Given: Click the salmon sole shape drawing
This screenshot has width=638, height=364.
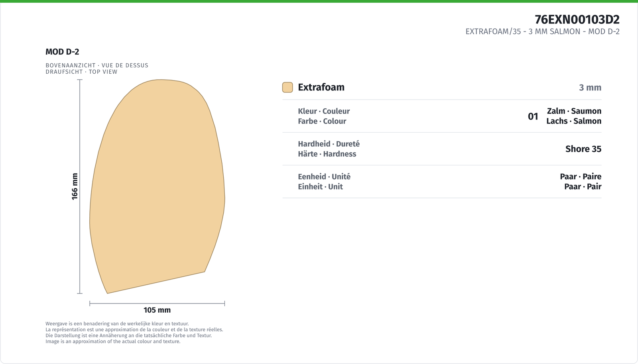Looking at the screenshot, I should [x=157, y=186].
